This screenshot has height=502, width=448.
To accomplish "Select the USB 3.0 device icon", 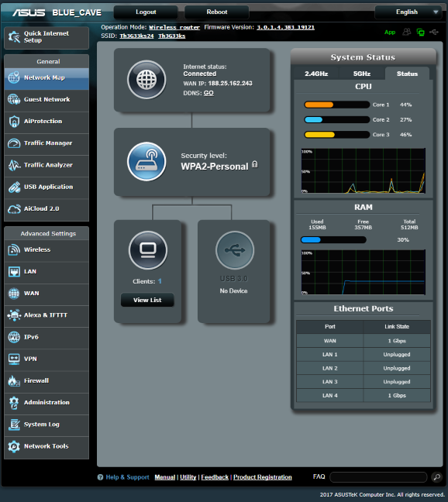I will [x=235, y=250].
